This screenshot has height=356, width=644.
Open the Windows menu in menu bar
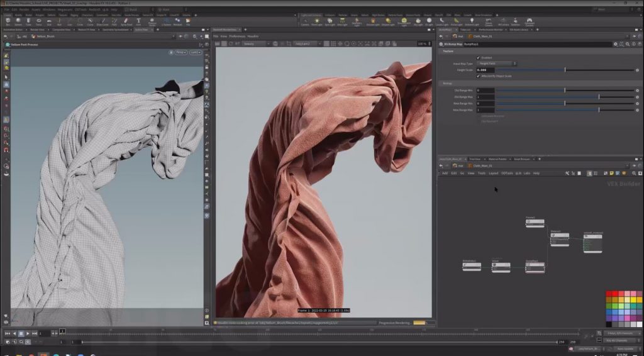point(49,9)
